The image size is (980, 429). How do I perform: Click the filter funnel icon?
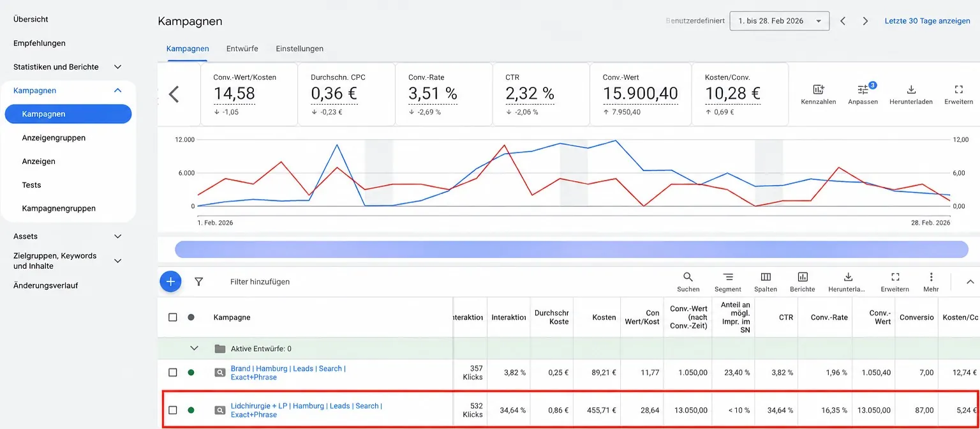click(198, 281)
